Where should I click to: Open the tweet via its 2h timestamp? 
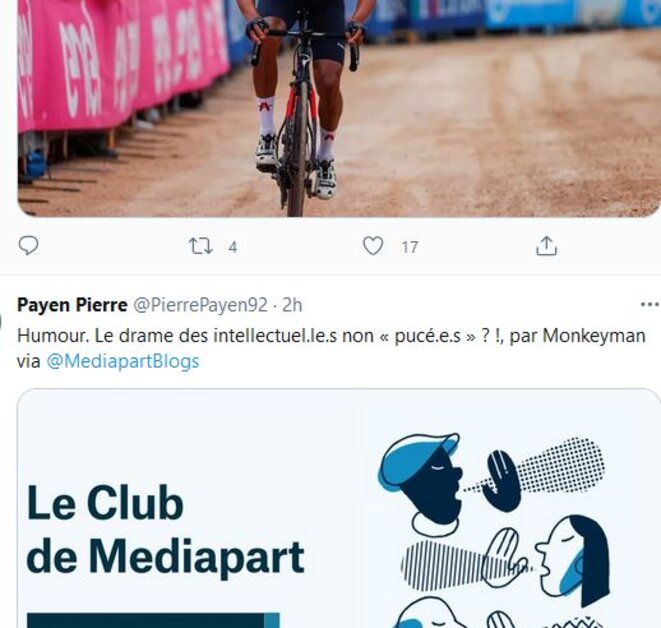coord(292,305)
